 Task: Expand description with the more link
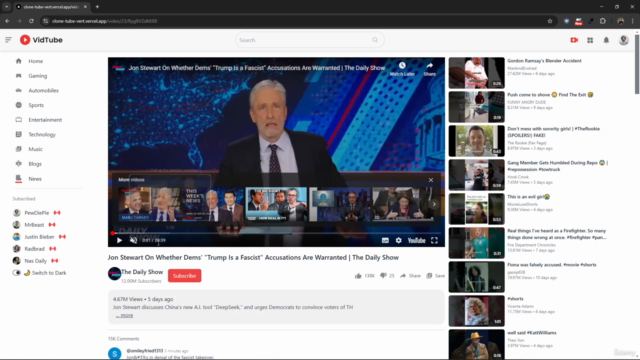click(x=124, y=315)
